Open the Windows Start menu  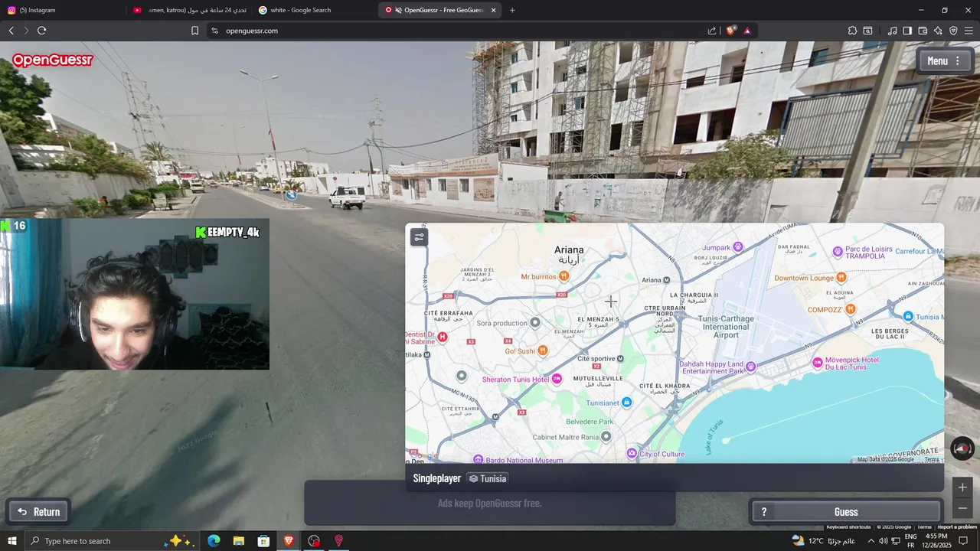coord(12,541)
